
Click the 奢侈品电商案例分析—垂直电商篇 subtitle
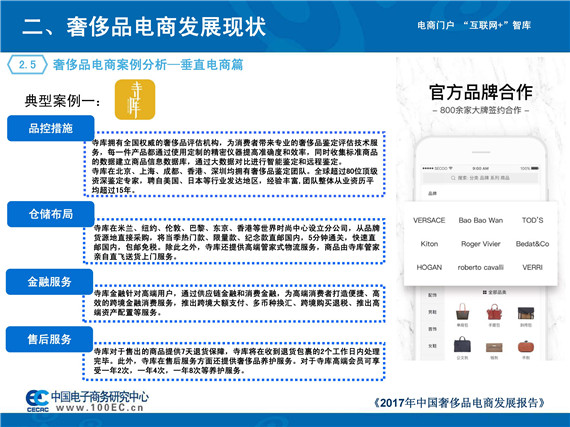(148, 65)
